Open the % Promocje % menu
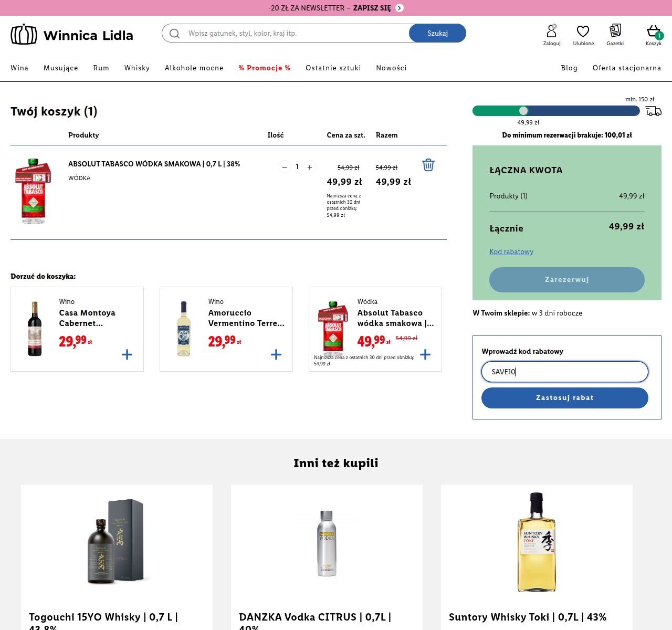Image resolution: width=672 pixels, height=630 pixels. 265,68
